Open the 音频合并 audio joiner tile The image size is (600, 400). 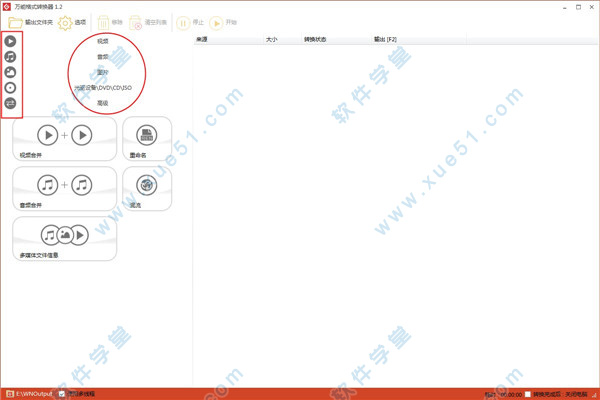65,187
